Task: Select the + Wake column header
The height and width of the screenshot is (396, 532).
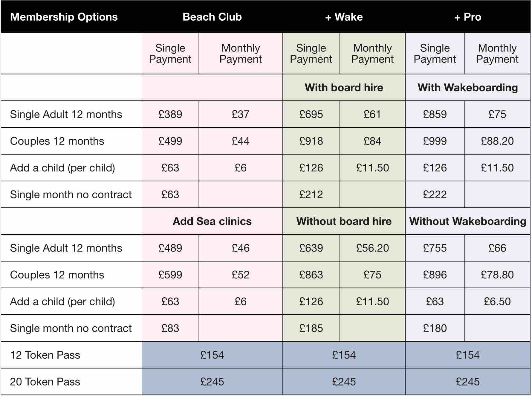Action: point(344,17)
